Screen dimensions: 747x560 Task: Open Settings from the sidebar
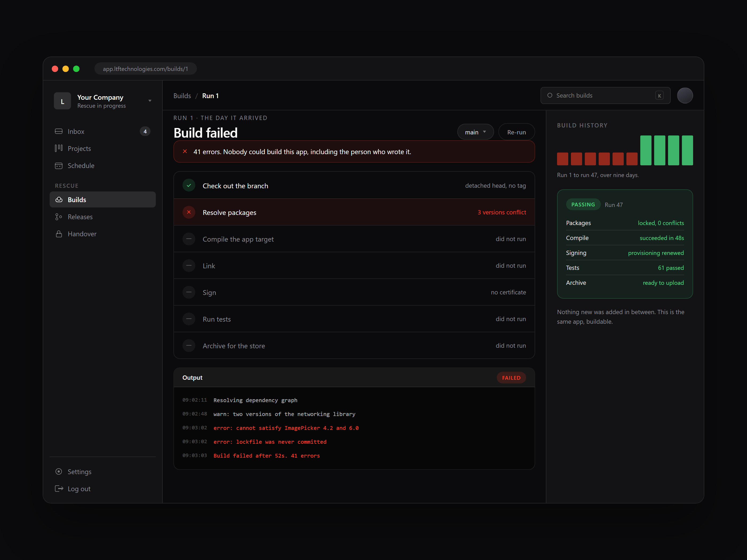[x=103, y=471]
